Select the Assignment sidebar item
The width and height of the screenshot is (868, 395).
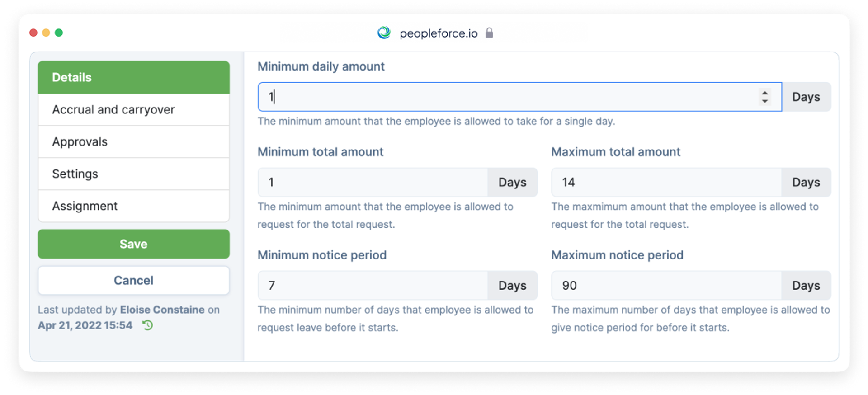click(133, 206)
